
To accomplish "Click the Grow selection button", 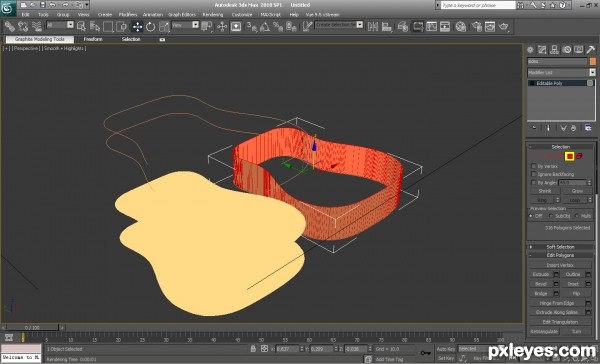I will tap(577, 191).
